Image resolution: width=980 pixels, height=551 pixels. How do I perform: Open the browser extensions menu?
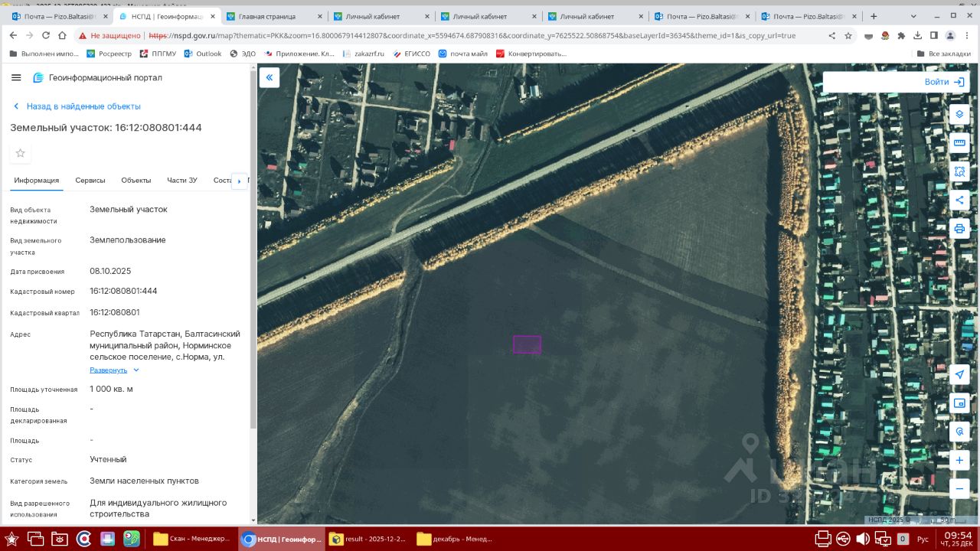(901, 35)
